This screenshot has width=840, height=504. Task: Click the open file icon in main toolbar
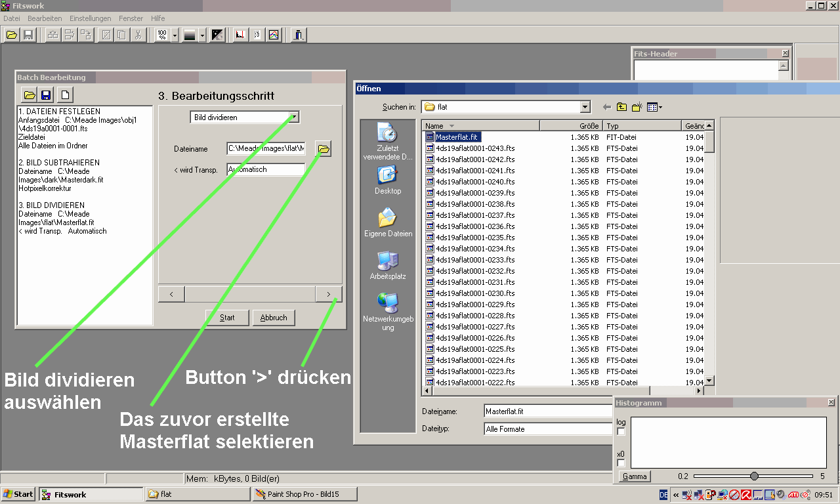[x=12, y=35]
